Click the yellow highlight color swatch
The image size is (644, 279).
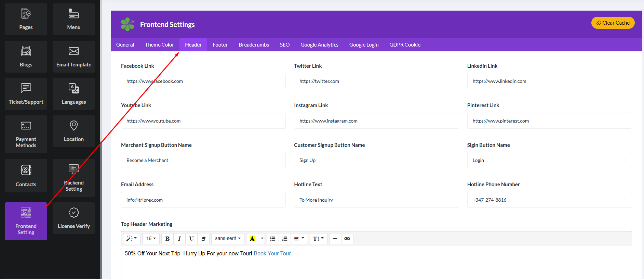[x=252, y=239]
